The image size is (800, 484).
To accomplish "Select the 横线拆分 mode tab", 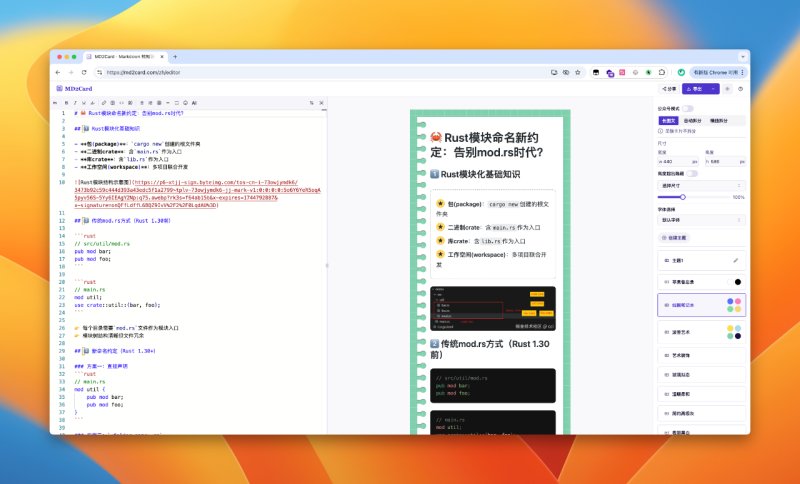I will (x=718, y=121).
